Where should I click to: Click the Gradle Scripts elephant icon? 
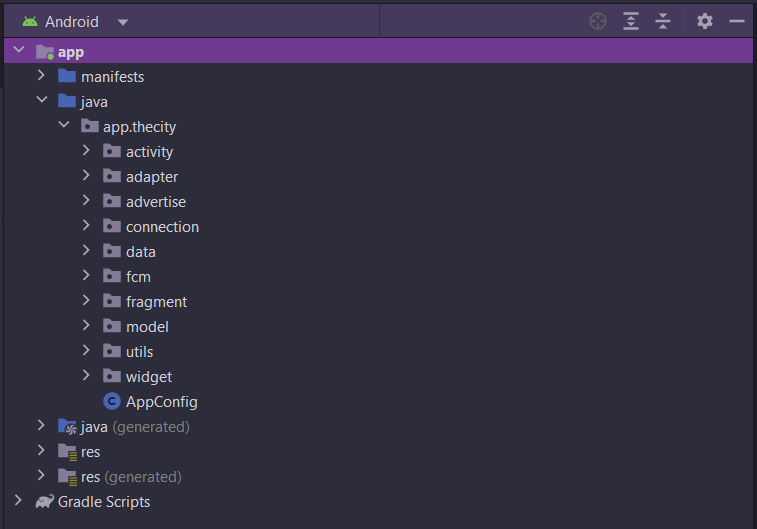click(x=45, y=502)
